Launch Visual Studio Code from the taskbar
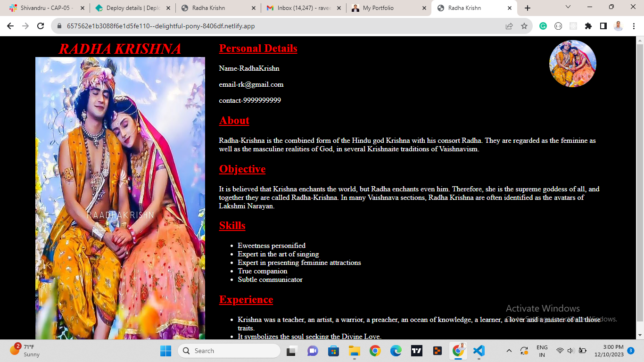The height and width of the screenshot is (362, 644). pyautogui.click(x=479, y=350)
